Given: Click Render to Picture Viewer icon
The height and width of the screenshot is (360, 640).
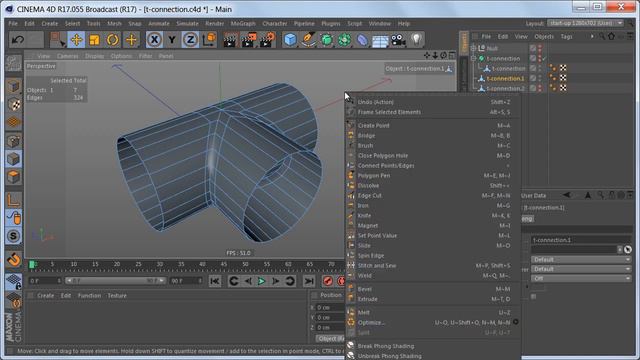Looking at the screenshot, I should (x=249, y=40).
